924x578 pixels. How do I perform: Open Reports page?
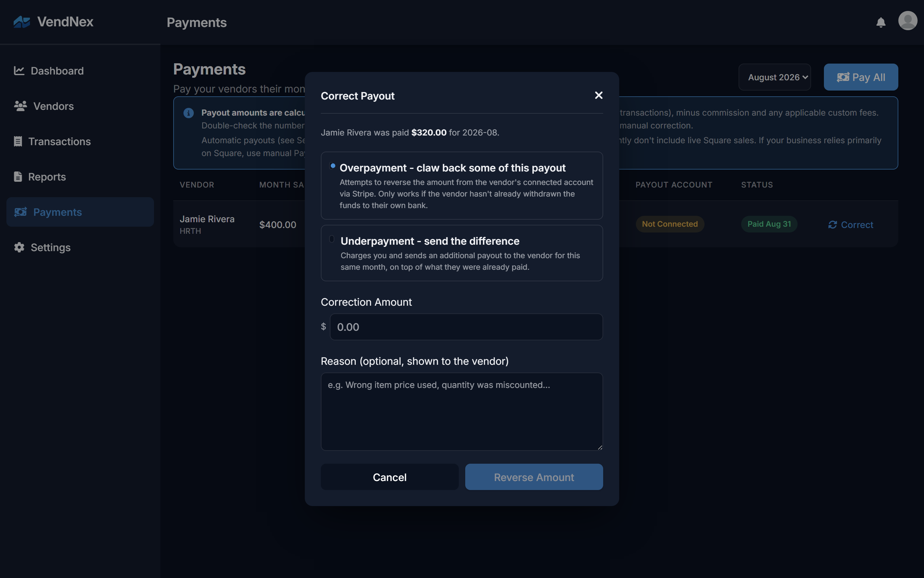(80, 177)
